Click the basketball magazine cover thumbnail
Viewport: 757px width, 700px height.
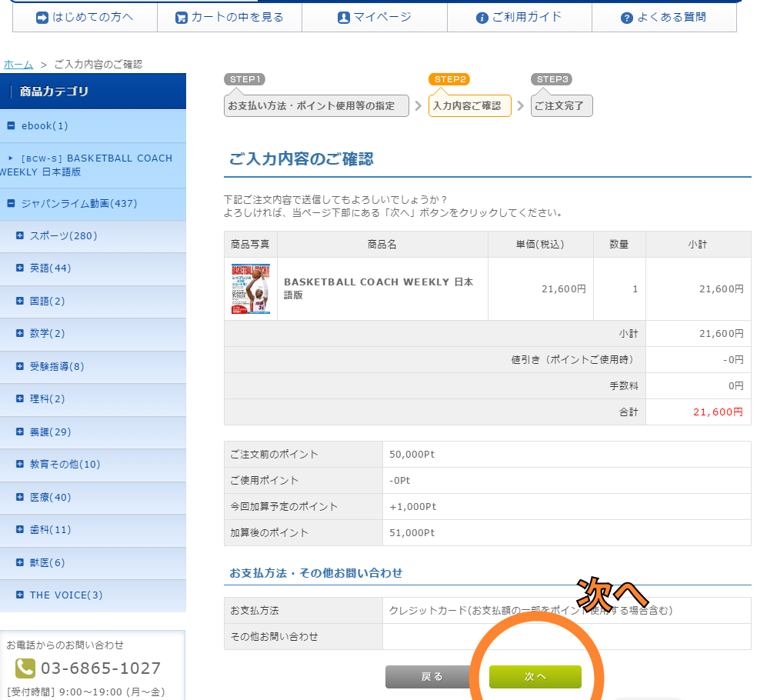[x=251, y=288]
